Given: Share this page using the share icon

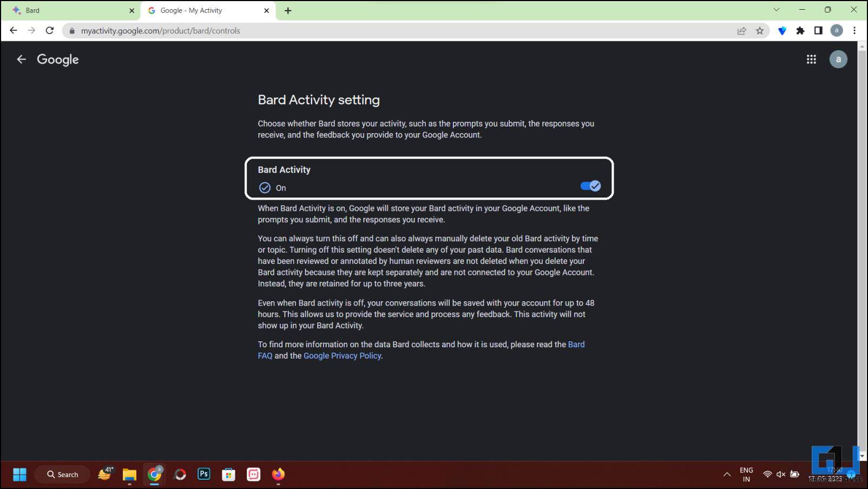Looking at the screenshot, I should pos(742,31).
